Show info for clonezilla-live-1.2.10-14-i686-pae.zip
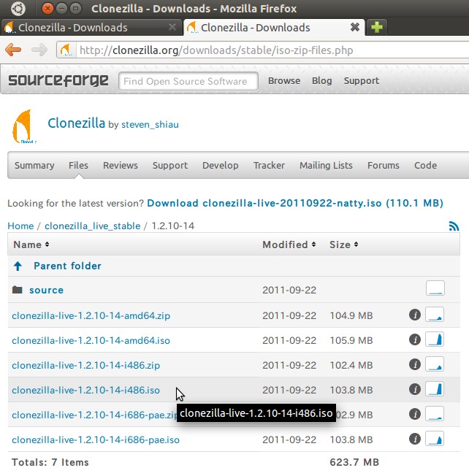This screenshot has width=469, height=476. click(x=415, y=414)
